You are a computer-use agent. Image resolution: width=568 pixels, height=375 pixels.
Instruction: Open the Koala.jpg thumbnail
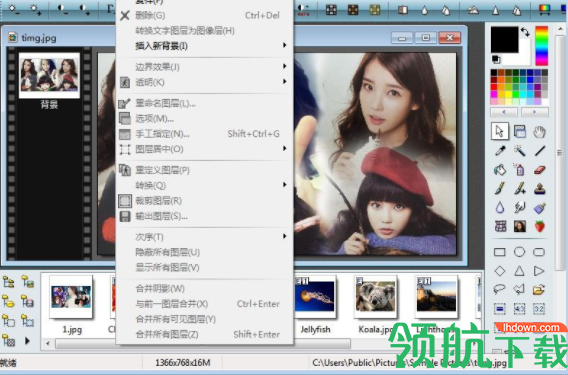tap(375, 297)
